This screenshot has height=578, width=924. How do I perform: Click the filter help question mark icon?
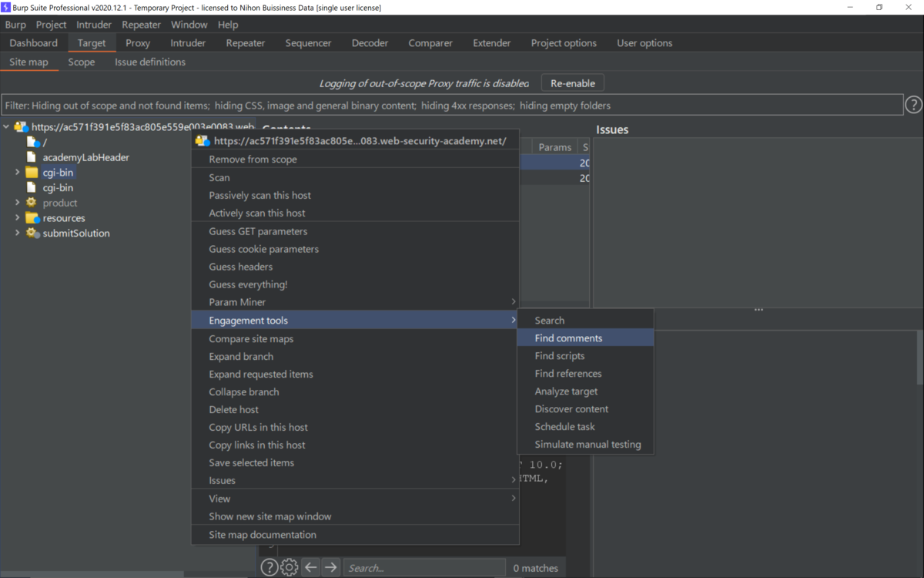[913, 105]
